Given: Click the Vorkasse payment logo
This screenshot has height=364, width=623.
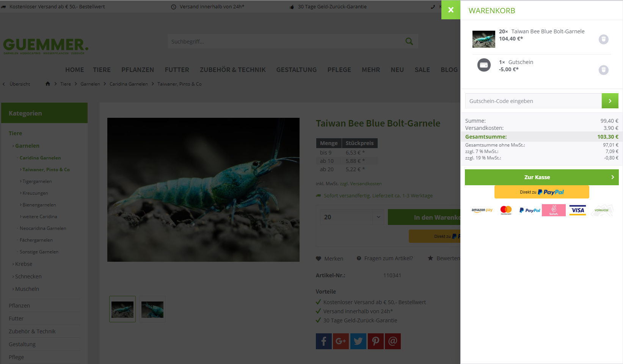Looking at the screenshot, I should tap(601, 210).
